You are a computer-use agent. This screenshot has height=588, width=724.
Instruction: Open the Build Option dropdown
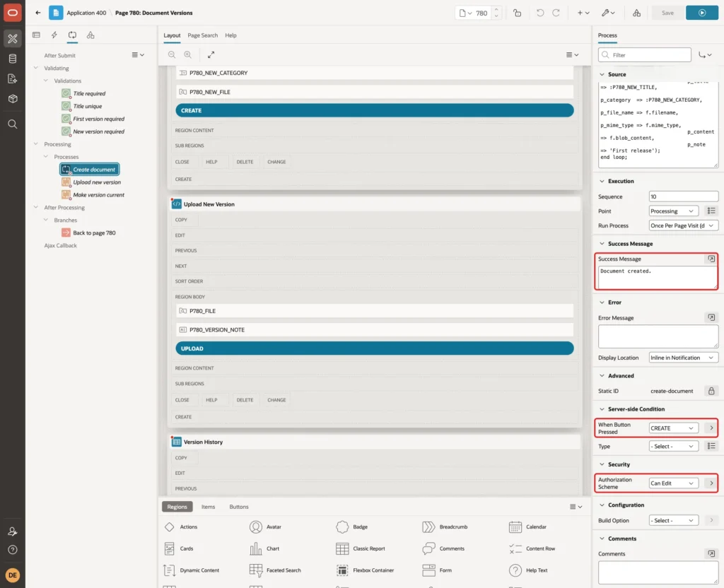pyautogui.click(x=673, y=520)
